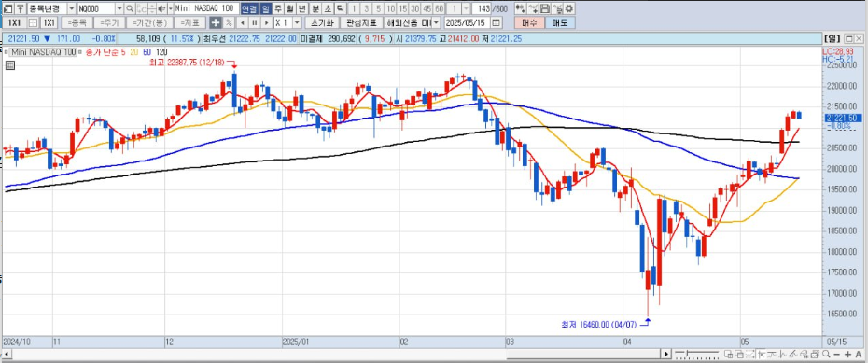
Task: Click the 초기화 reset button
Action: pyautogui.click(x=322, y=22)
